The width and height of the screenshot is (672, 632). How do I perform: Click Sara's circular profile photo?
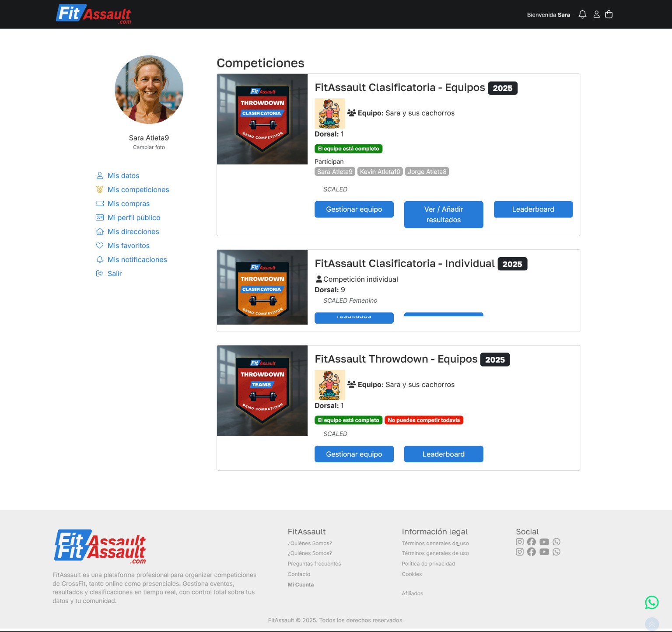coord(149,89)
